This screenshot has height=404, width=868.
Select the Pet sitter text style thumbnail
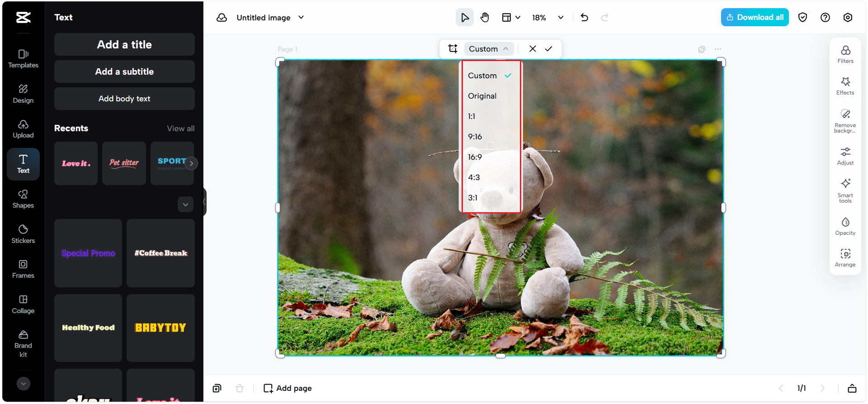click(x=124, y=163)
